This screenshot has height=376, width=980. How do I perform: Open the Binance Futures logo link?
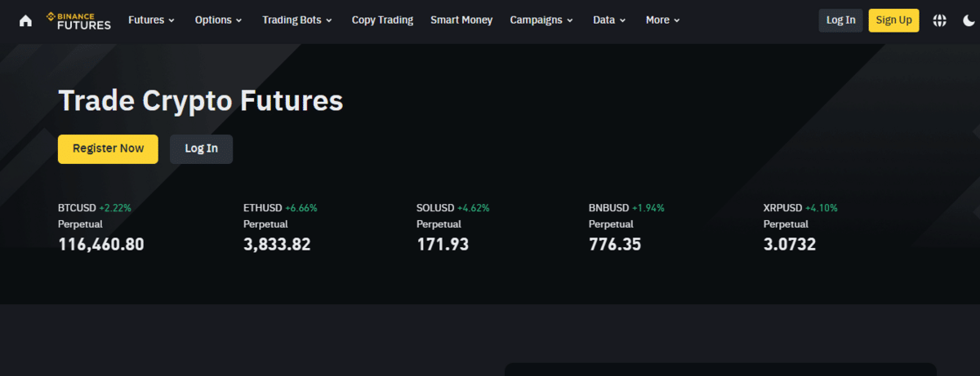point(78,20)
